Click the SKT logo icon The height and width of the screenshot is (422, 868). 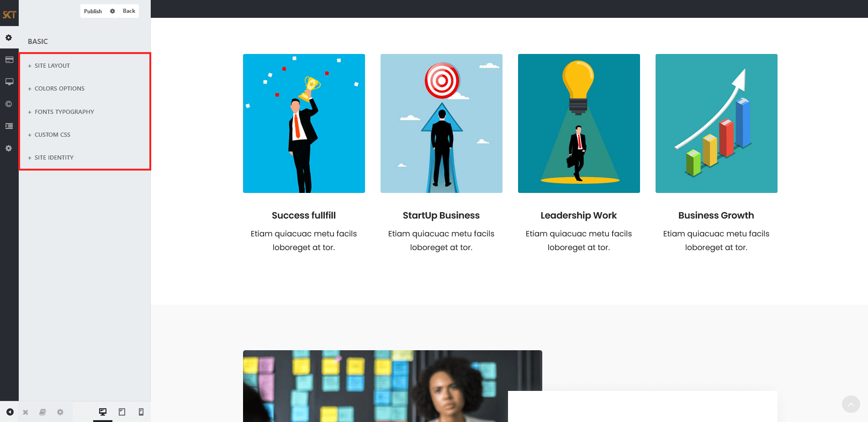click(x=9, y=15)
